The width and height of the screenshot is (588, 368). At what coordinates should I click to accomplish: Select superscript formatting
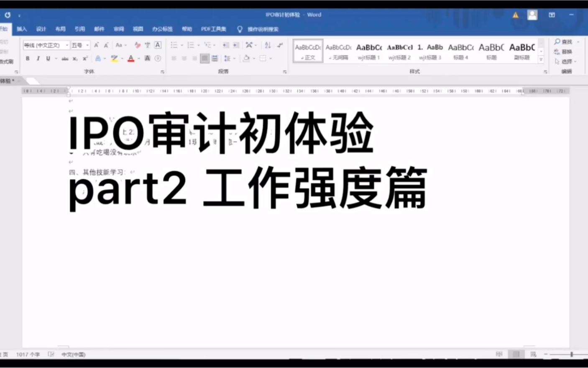(84, 58)
